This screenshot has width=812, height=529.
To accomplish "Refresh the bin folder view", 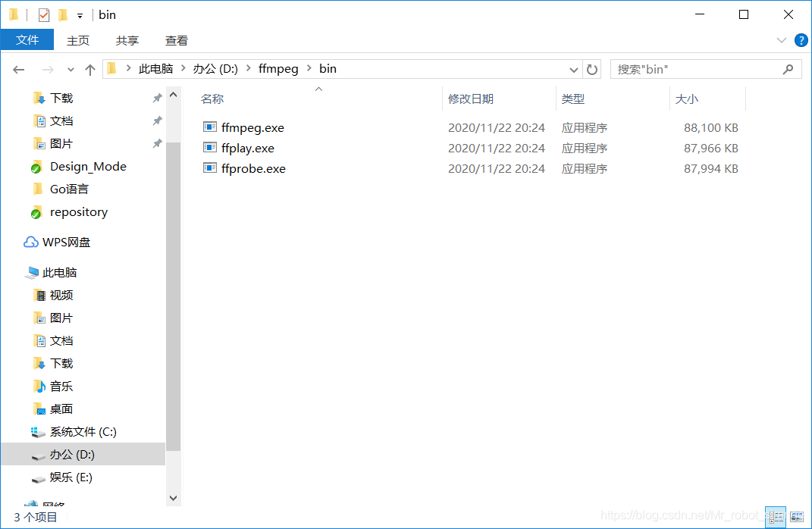I will 592,70.
